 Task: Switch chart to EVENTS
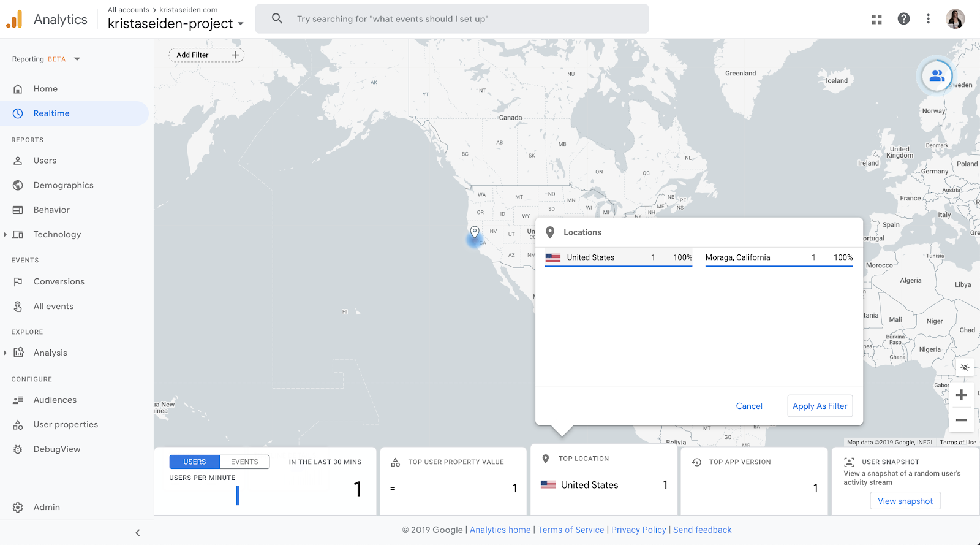(244, 462)
